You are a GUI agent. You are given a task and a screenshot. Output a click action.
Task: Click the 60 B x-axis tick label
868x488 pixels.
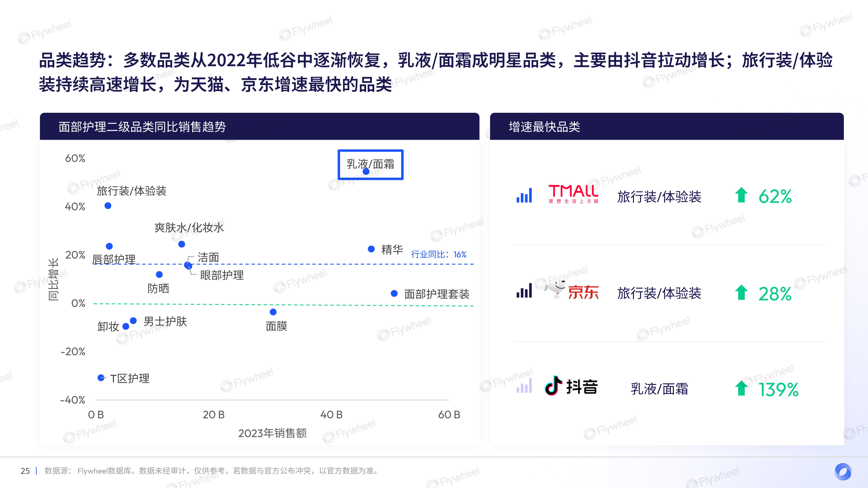(449, 415)
